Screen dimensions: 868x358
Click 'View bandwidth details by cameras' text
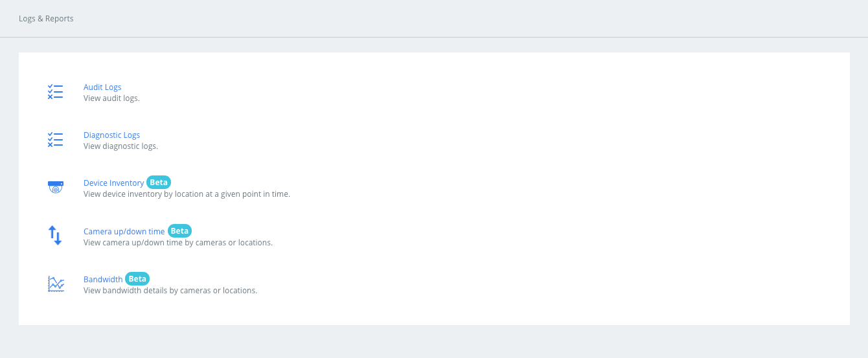(x=170, y=291)
